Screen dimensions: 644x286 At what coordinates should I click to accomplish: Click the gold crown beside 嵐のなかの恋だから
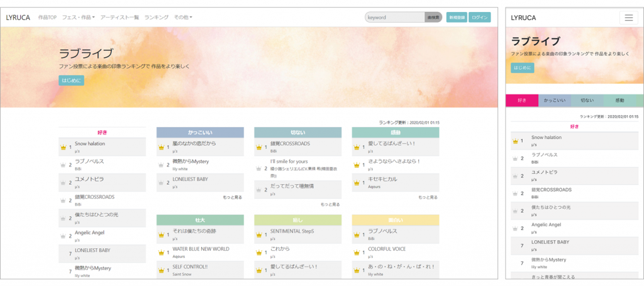(x=161, y=147)
